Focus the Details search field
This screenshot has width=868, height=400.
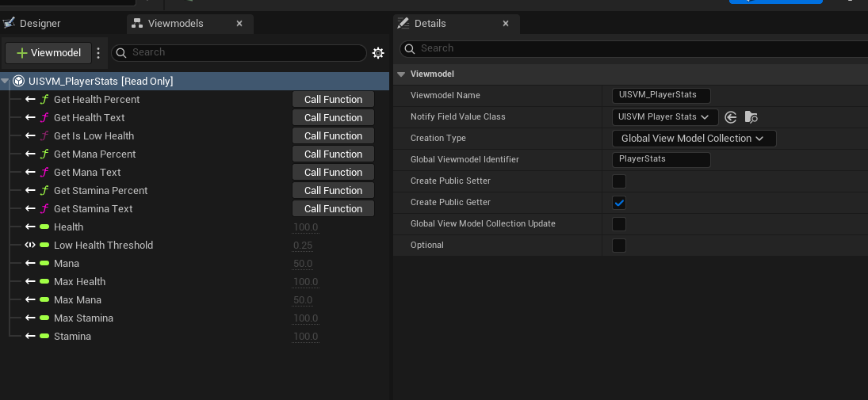click(x=634, y=48)
